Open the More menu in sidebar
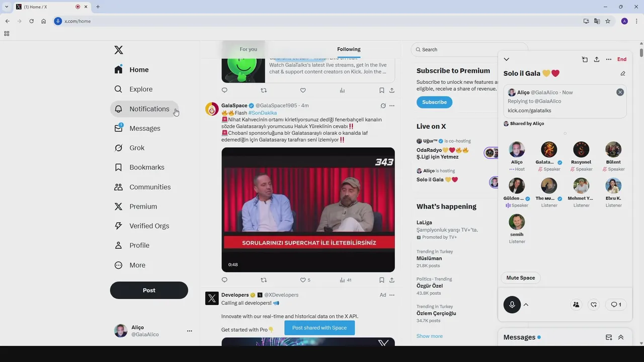644x362 pixels. coord(130,265)
